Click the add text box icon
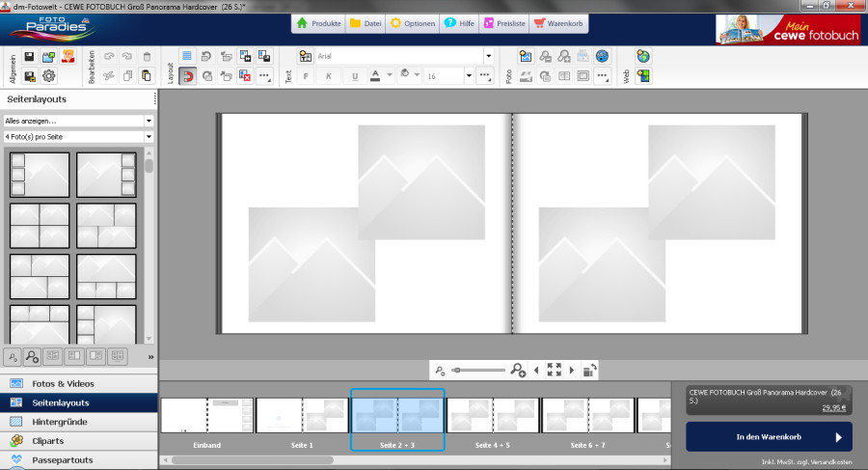Image resolution: width=868 pixels, height=470 pixels. pyautogui.click(x=306, y=57)
